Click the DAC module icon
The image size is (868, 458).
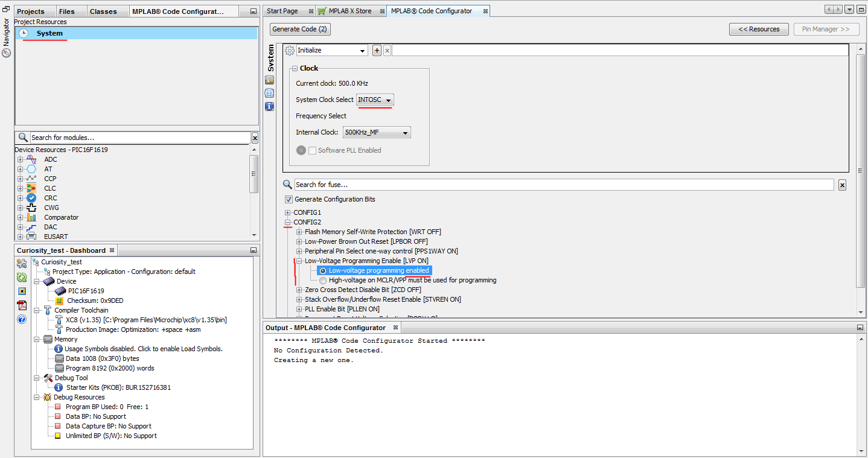click(31, 227)
